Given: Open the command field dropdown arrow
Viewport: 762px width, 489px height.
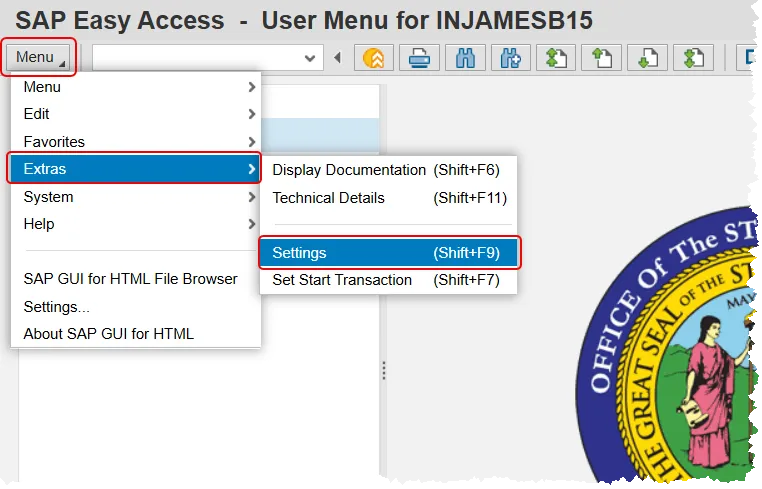Looking at the screenshot, I should click(310, 58).
